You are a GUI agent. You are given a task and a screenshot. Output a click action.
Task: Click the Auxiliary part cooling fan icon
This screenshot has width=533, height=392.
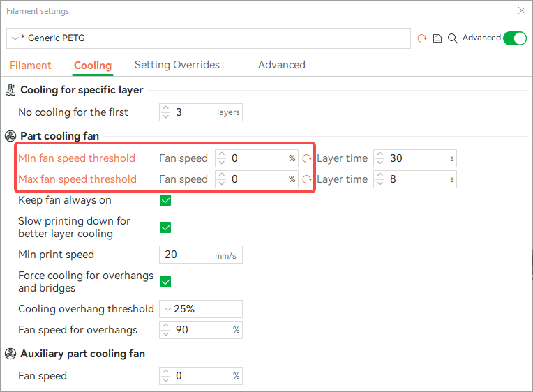pyautogui.click(x=10, y=354)
